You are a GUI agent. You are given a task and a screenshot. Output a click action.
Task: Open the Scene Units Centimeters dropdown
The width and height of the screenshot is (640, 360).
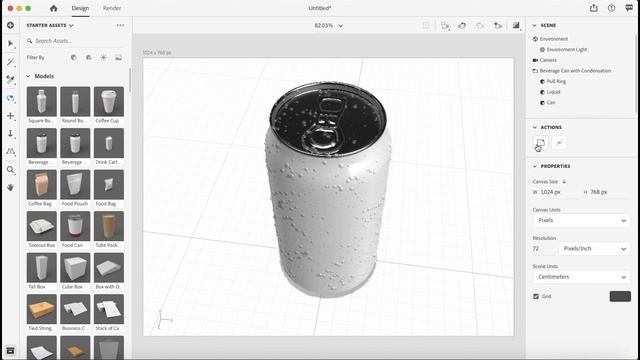581,277
